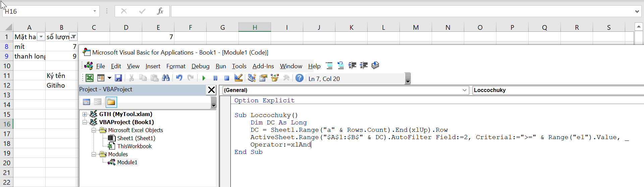Run the macro with the green play icon
Image resolution: width=644 pixels, height=187 pixels.
pos(204,78)
